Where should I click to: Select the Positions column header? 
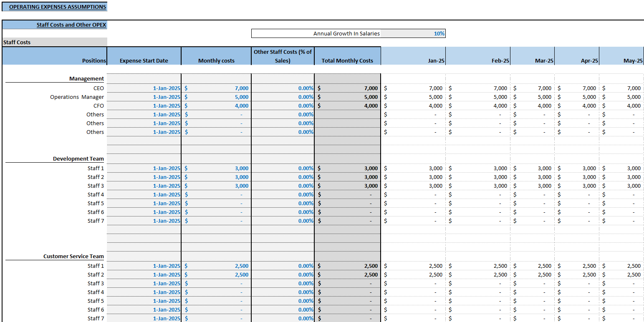55,56
